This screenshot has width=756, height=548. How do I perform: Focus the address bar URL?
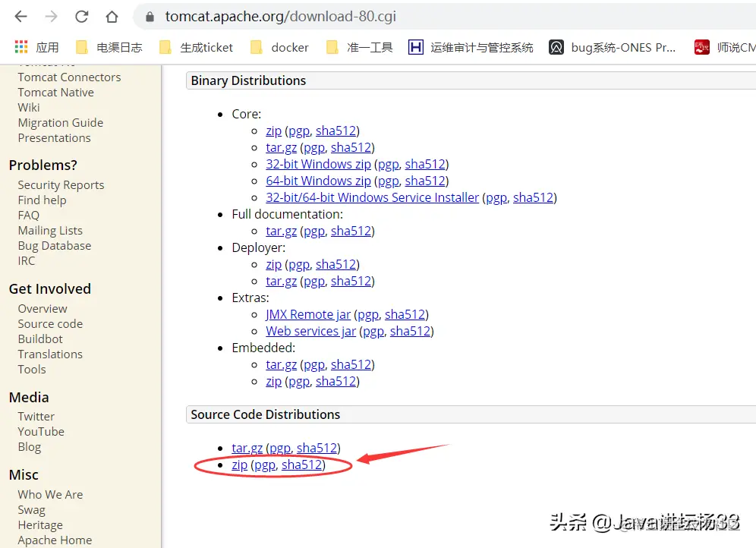point(281,17)
